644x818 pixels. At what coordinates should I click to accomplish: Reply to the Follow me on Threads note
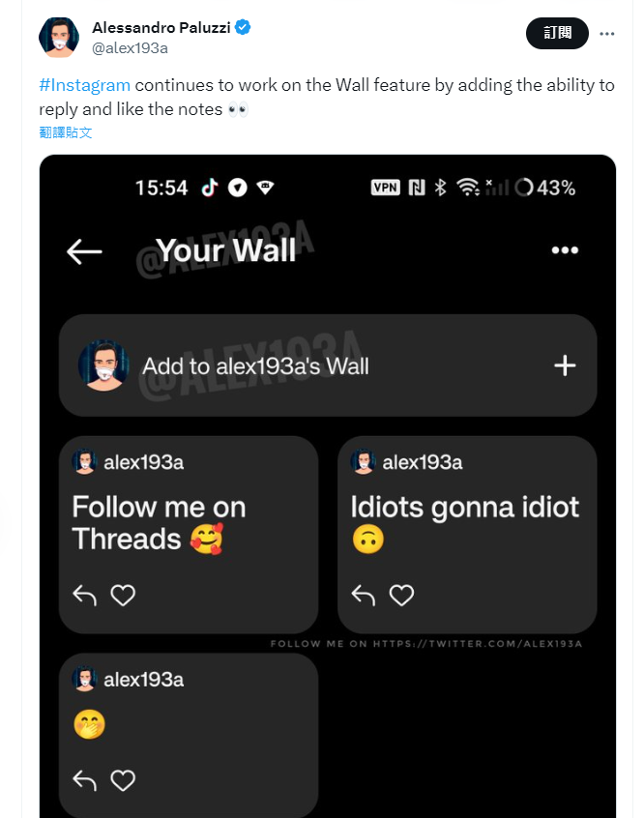coord(85,596)
